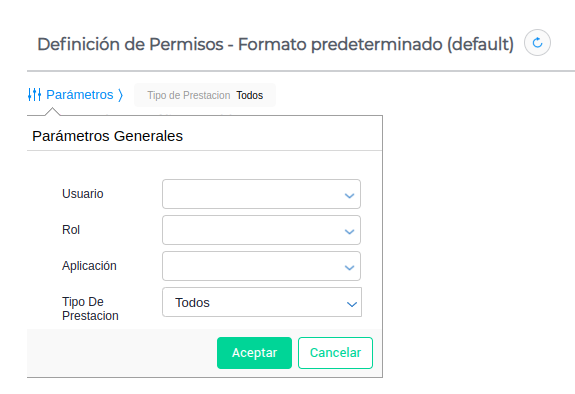Open the Rol dropdown
575x394 pixels.
[261, 230]
